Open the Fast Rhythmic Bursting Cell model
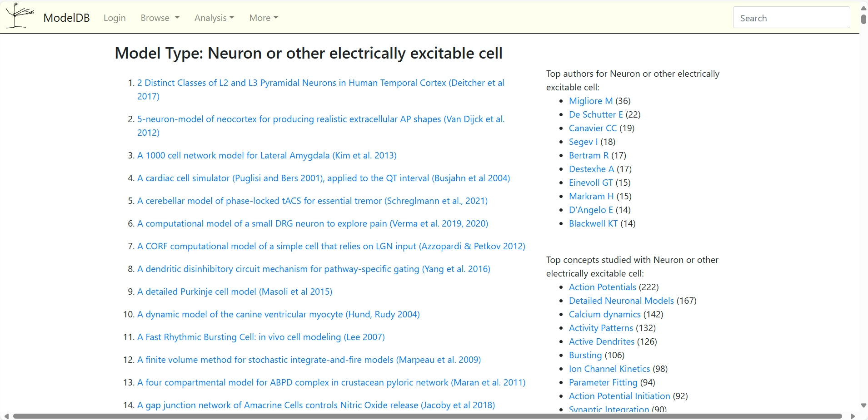This screenshot has width=868, height=420. coord(261,337)
